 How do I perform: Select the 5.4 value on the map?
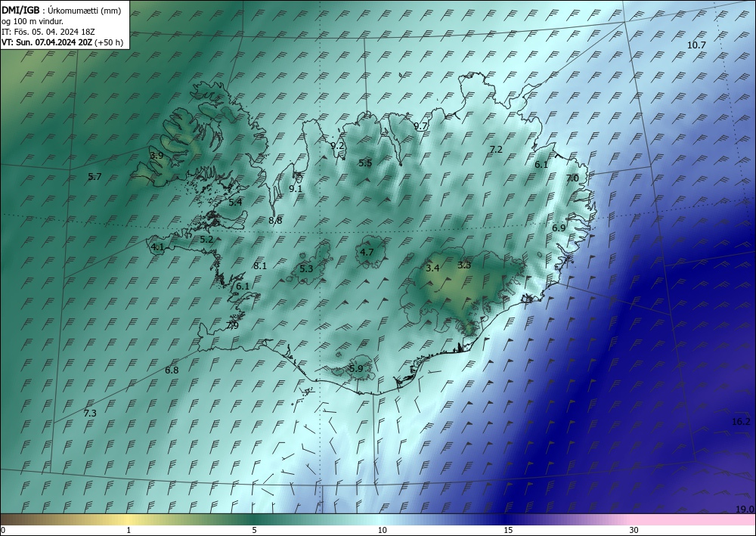point(235,203)
